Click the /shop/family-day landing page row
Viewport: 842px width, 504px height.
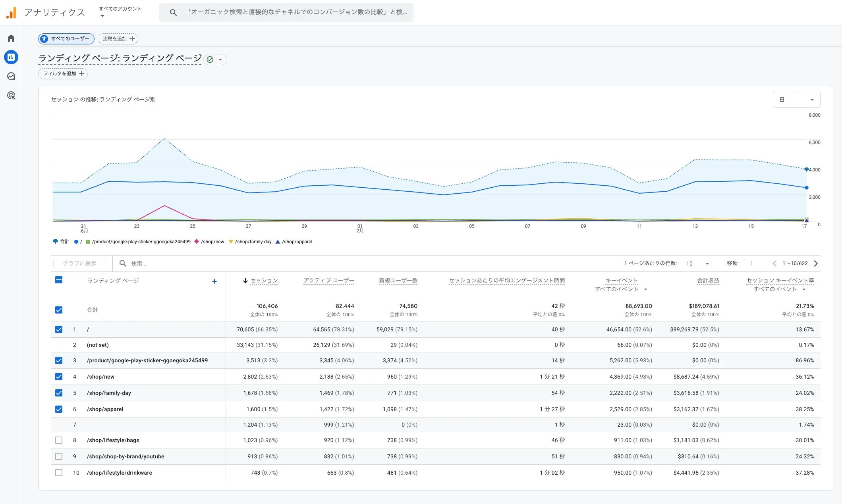tap(436, 393)
